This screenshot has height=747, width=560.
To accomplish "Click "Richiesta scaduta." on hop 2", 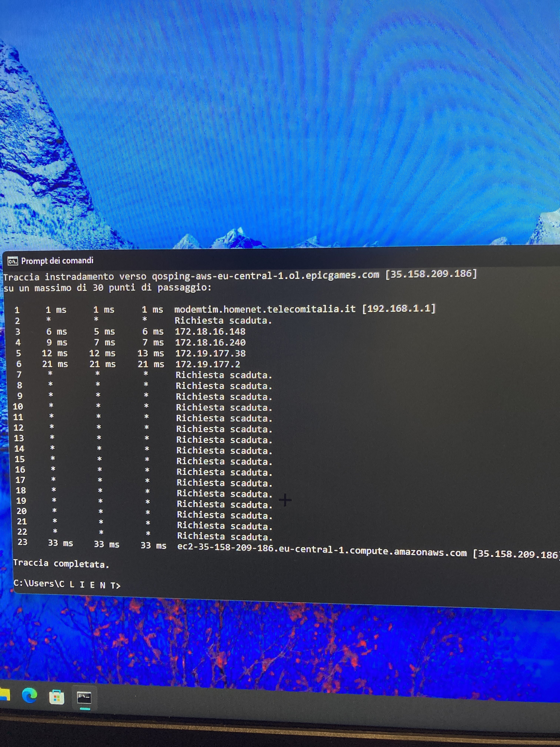I will (x=223, y=320).
